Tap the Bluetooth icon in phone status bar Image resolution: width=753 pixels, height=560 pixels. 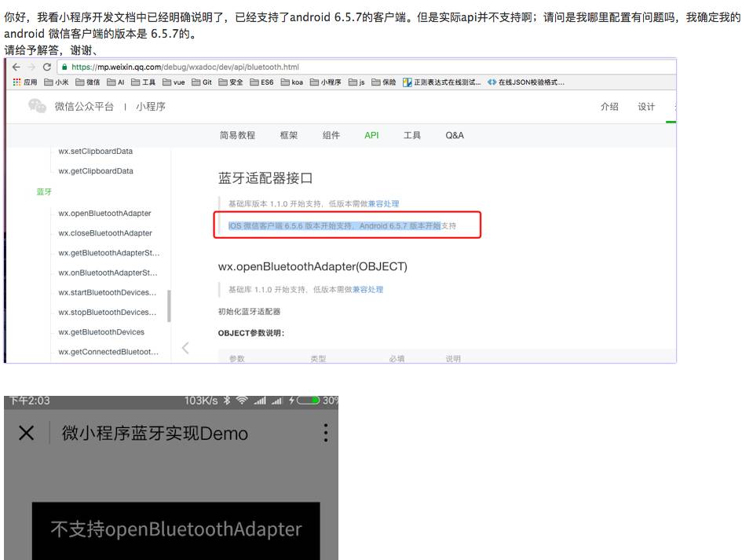click(227, 401)
